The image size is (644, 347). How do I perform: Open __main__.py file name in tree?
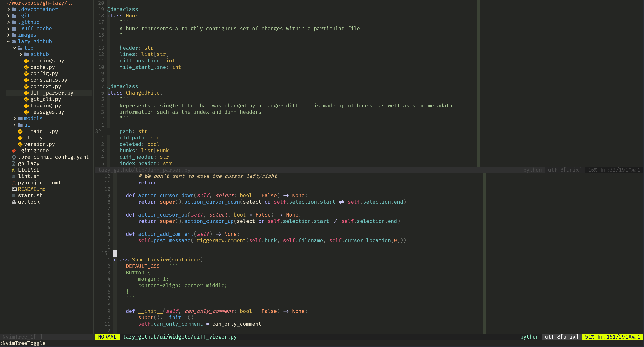coord(41,132)
